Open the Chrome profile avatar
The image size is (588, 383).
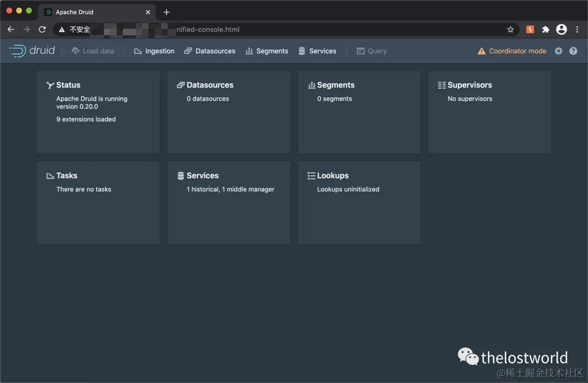tap(561, 29)
